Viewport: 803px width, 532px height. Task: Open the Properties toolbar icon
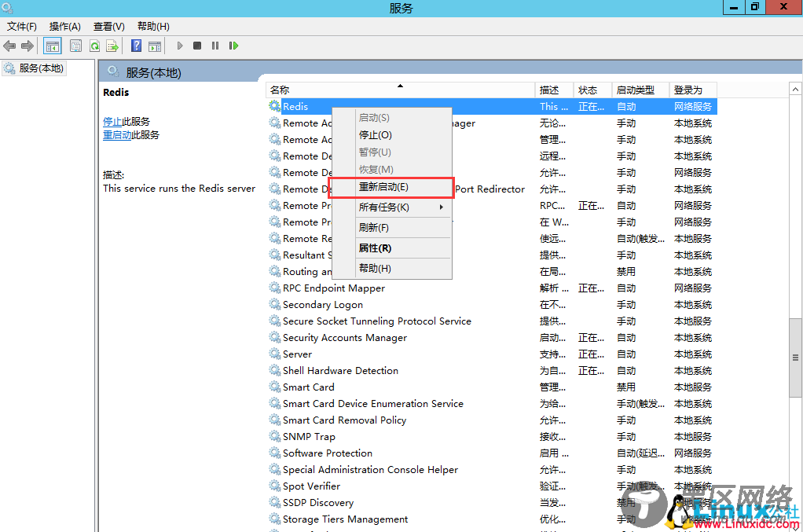[x=75, y=46]
